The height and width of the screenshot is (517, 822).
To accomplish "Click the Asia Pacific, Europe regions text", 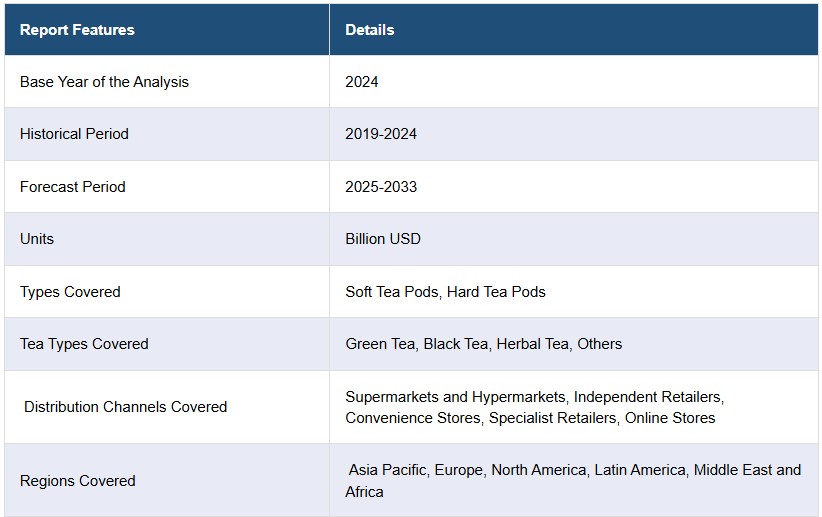I will coord(415,470).
